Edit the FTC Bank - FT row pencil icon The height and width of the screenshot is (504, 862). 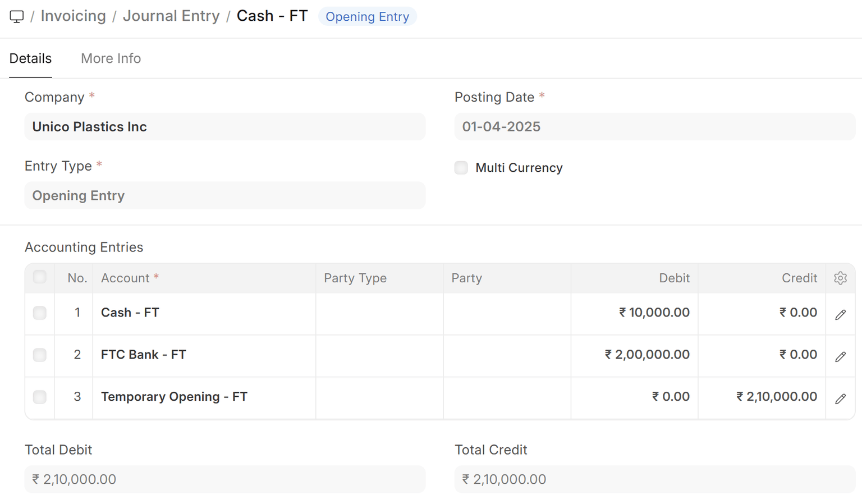(840, 356)
